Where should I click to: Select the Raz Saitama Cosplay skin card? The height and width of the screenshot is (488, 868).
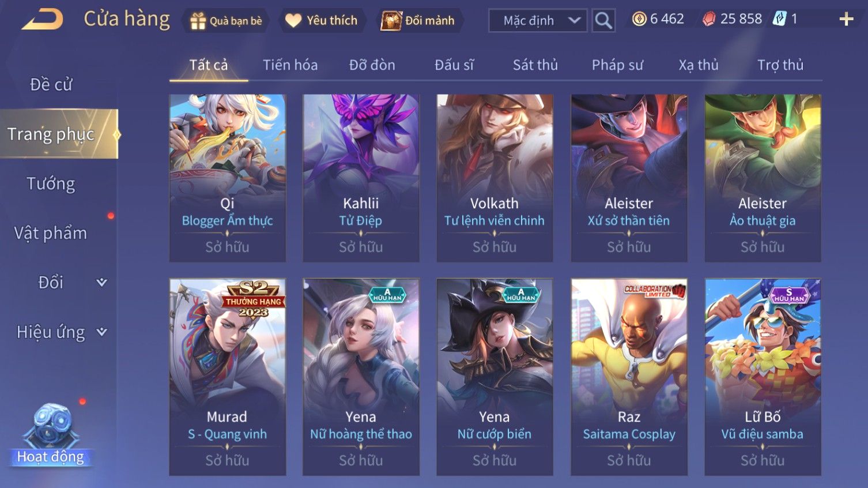[x=629, y=377]
